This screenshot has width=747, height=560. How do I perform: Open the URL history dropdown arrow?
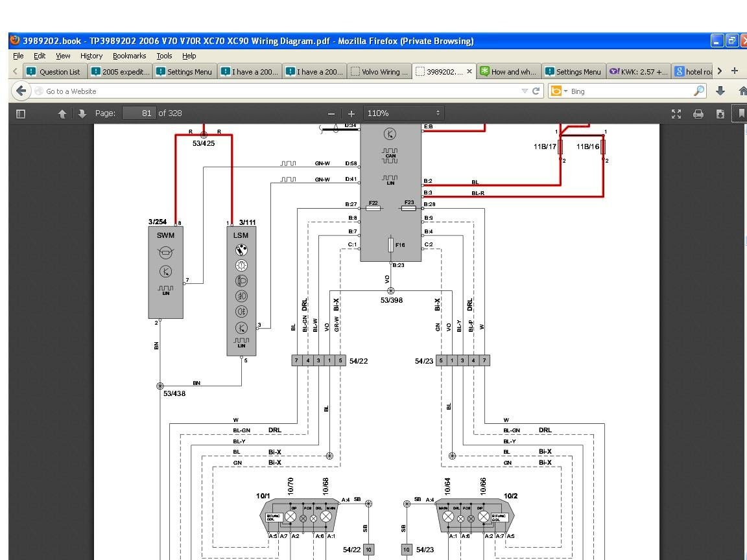(525, 91)
